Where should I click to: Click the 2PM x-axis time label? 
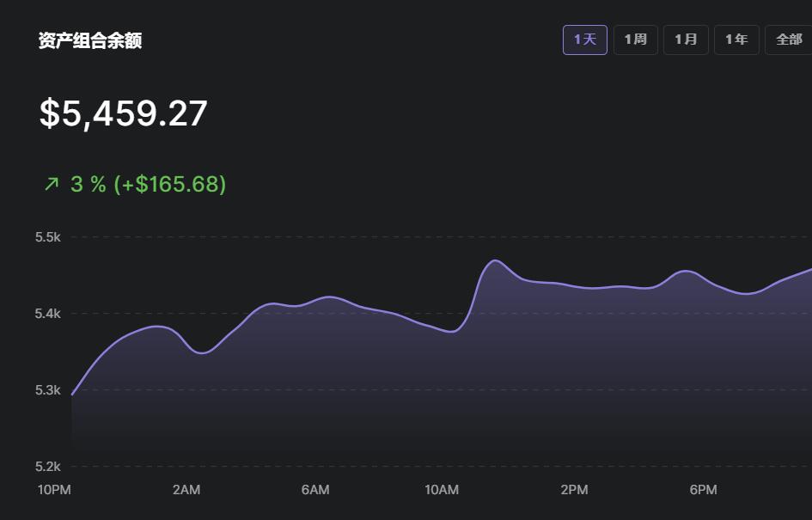pyautogui.click(x=574, y=490)
